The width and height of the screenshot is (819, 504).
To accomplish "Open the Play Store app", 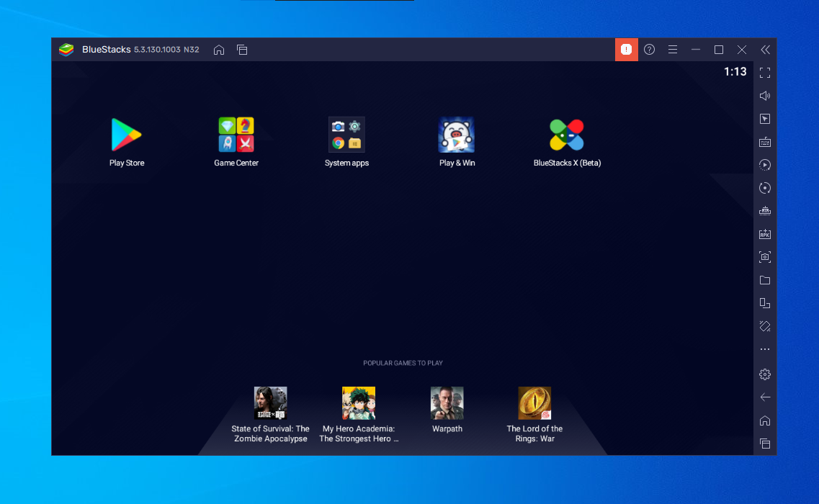I will pos(126,135).
